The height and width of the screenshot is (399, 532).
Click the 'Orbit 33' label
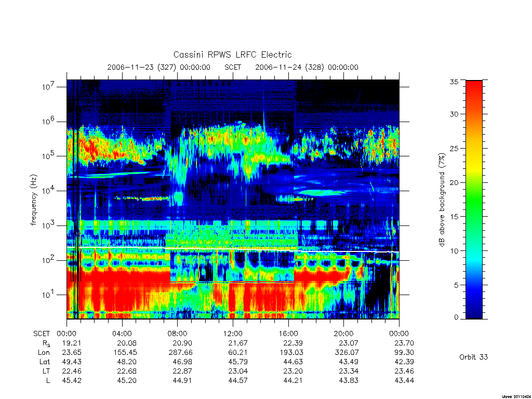click(x=474, y=357)
